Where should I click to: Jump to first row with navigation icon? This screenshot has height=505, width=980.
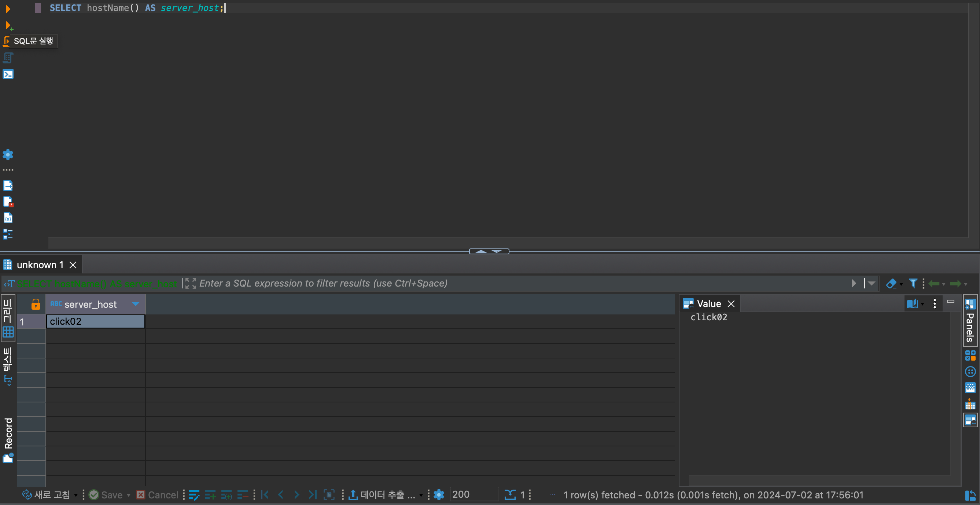click(x=265, y=495)
